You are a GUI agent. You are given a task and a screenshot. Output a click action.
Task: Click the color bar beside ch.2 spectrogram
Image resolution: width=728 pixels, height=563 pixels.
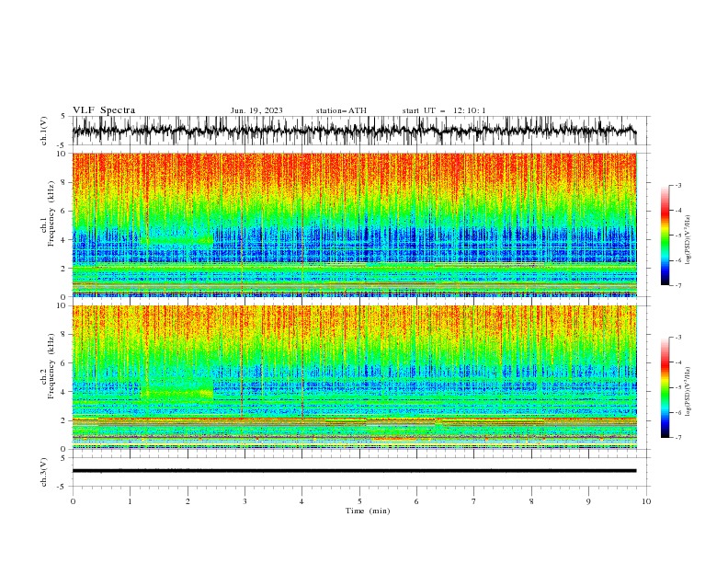pyautogui.click(x=665, y=387)
